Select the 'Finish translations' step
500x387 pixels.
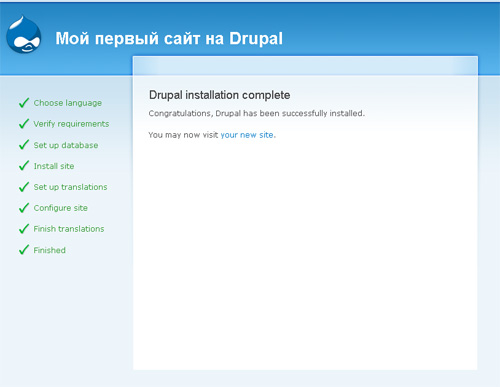pyautogui.click(x=69, y=229)
